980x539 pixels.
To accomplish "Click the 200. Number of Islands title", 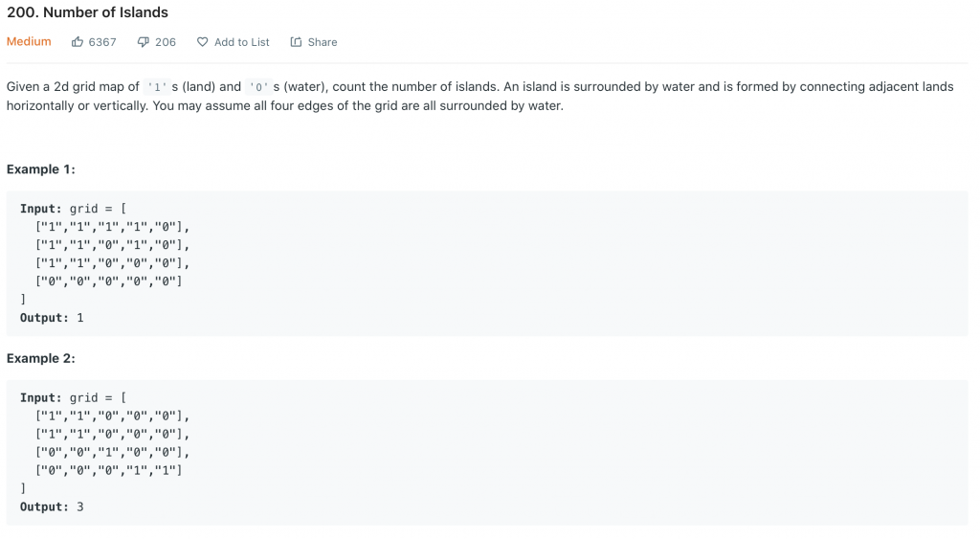I will [x=87, y=12].
